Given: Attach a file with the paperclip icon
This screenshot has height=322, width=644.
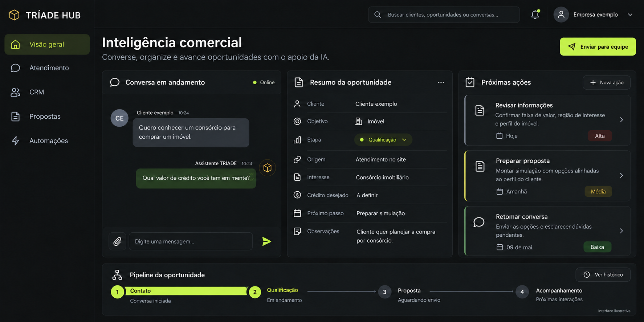Looking at the screenshot, I should (x=117, y=241).
